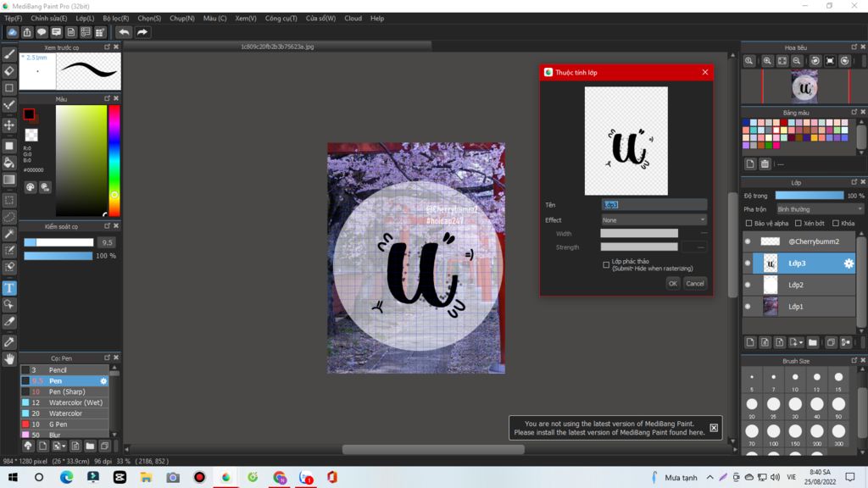
Task: Add new layer in layer panel
Action: point(750,342)
